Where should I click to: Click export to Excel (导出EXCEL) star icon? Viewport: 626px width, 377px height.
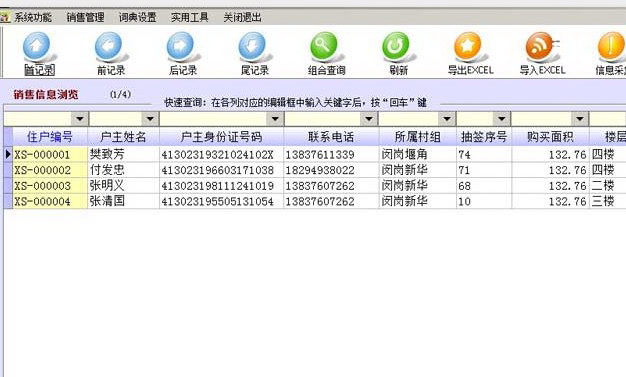tap(468, 47)
